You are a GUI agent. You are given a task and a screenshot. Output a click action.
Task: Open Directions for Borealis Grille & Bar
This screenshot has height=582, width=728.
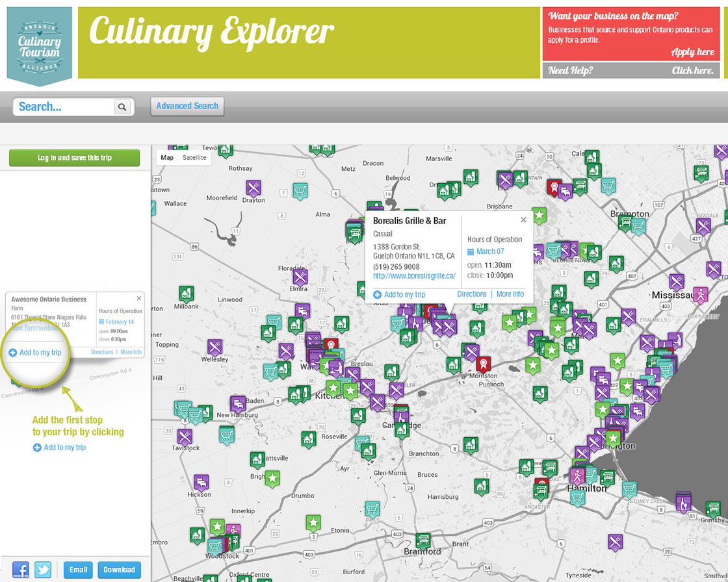(472, 294)
